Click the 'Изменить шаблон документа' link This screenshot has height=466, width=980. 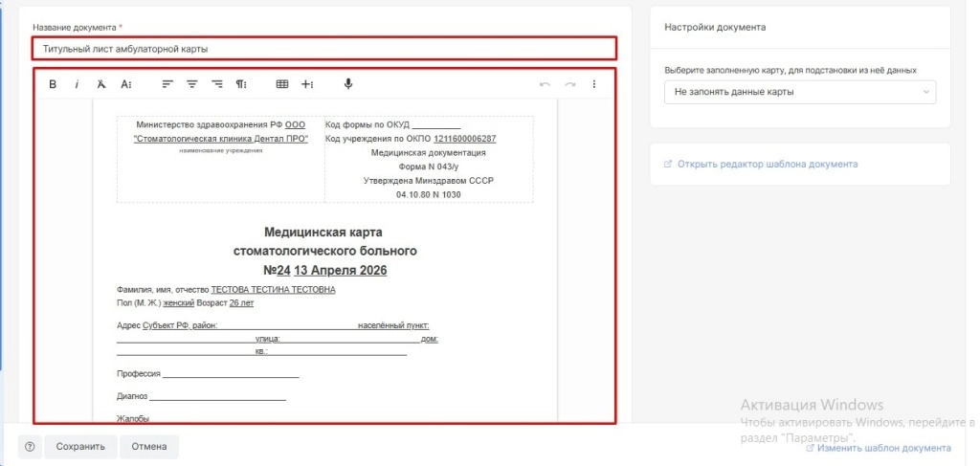(x=883, y=448)
